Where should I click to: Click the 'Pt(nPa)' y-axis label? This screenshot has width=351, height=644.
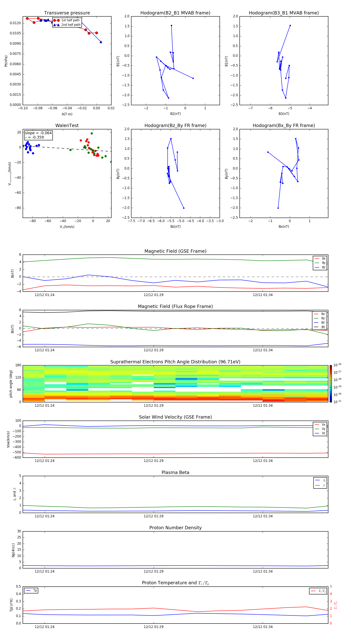6,61
